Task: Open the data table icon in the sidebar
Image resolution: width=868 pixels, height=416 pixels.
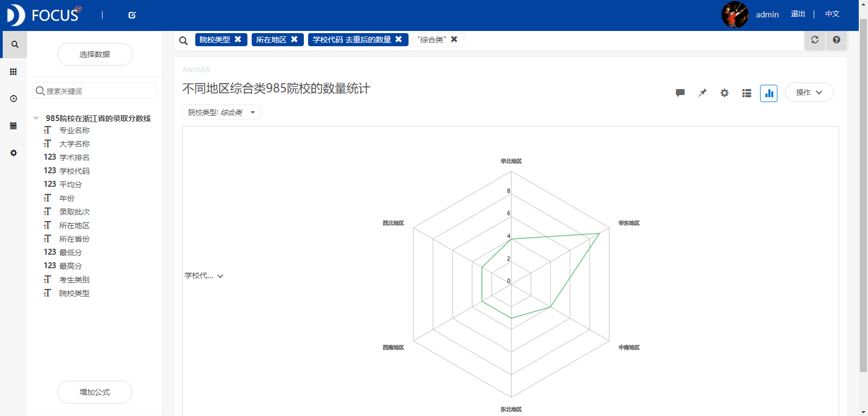Action: [x=14, y=126]
